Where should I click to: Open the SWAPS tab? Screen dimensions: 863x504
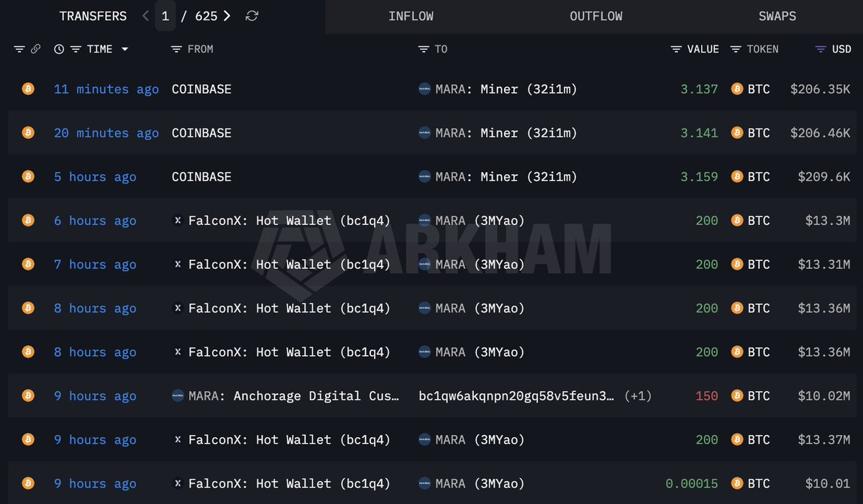[x=777, y=16]
